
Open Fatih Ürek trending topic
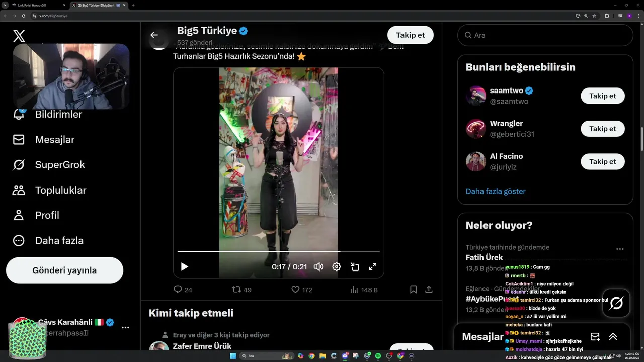484,257
